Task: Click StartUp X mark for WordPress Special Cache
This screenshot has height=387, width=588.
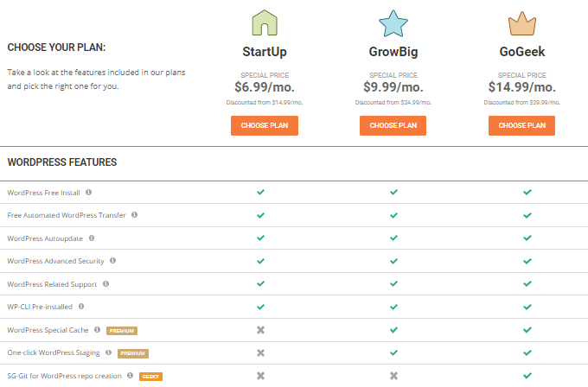Action: 260,329
